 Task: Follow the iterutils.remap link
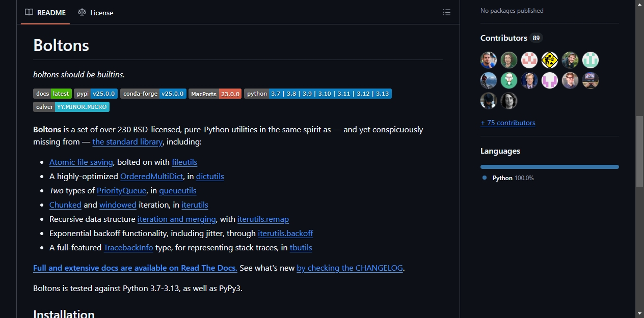(x=263, y=219)
